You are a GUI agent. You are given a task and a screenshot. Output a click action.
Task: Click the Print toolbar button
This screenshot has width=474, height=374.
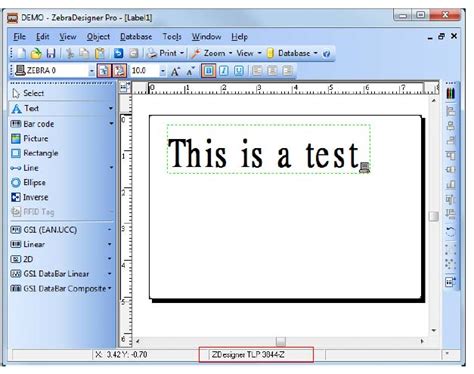[162, 53]
